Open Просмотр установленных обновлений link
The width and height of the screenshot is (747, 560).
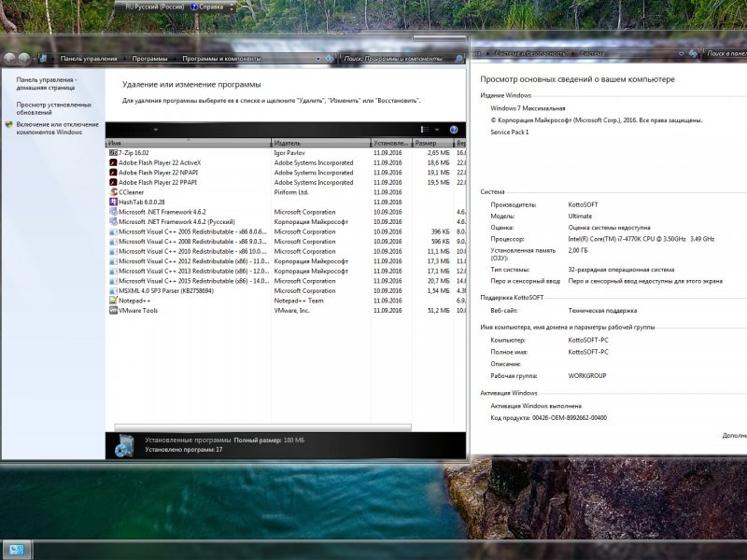coord(54,108)
